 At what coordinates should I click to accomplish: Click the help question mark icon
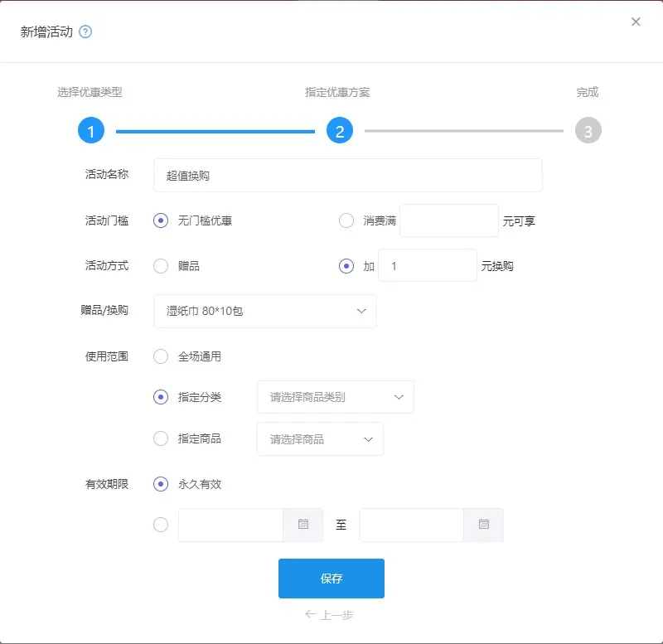(85, 32)
